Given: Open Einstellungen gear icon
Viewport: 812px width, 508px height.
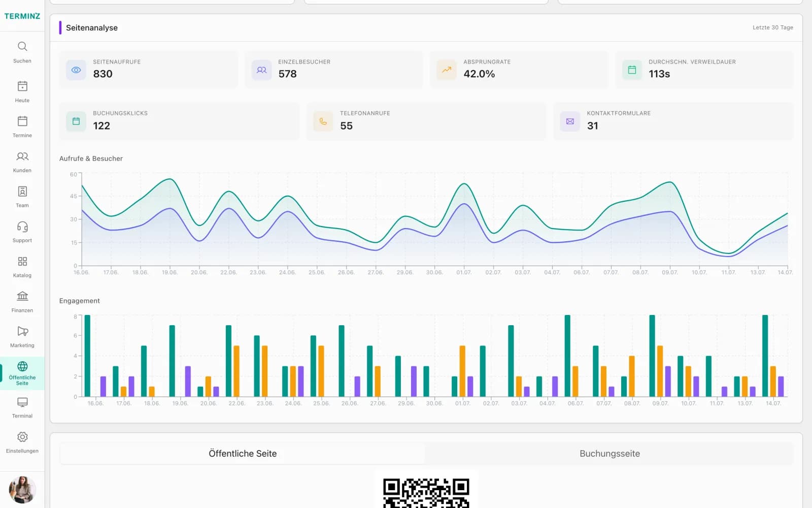Looking at the screenshot, I should point(22,437).
